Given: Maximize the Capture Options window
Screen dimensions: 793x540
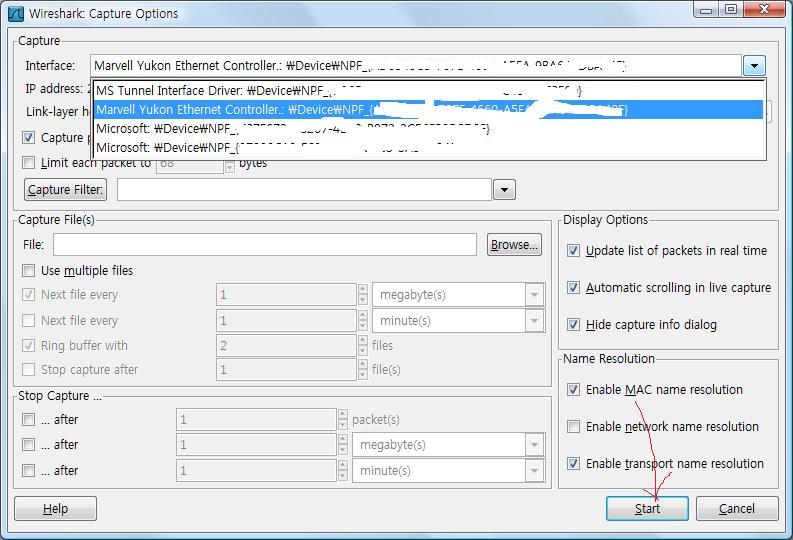Looking at the screenshot, I should click(731, 10).
